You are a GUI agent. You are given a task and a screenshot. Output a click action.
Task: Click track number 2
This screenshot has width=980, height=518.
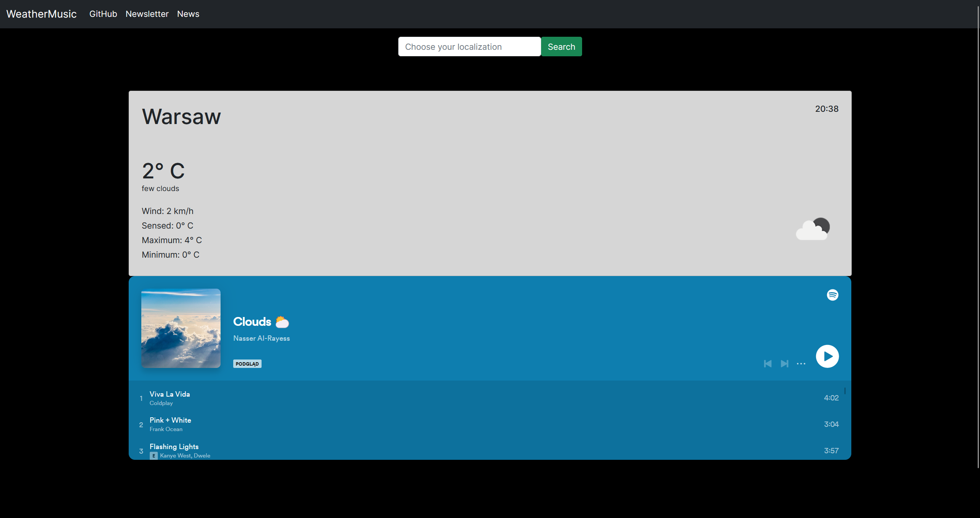[x=141, y=425]
